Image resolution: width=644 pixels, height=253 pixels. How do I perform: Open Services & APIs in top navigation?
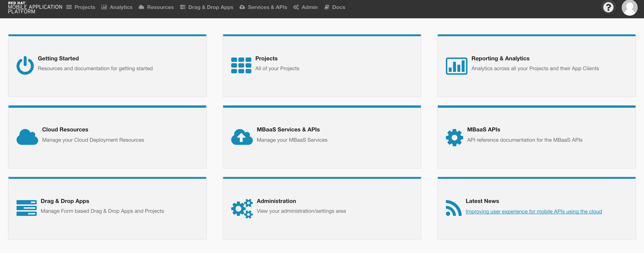click(x=267, y=7)
